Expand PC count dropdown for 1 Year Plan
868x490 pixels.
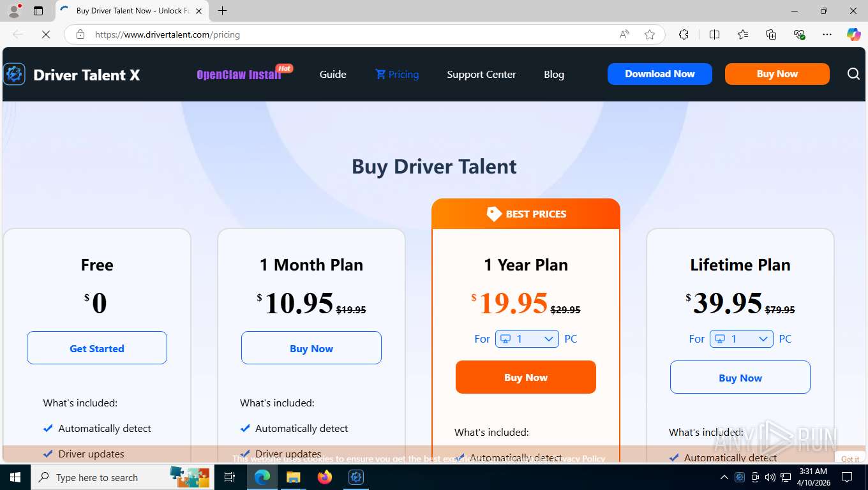click(527, 339)
